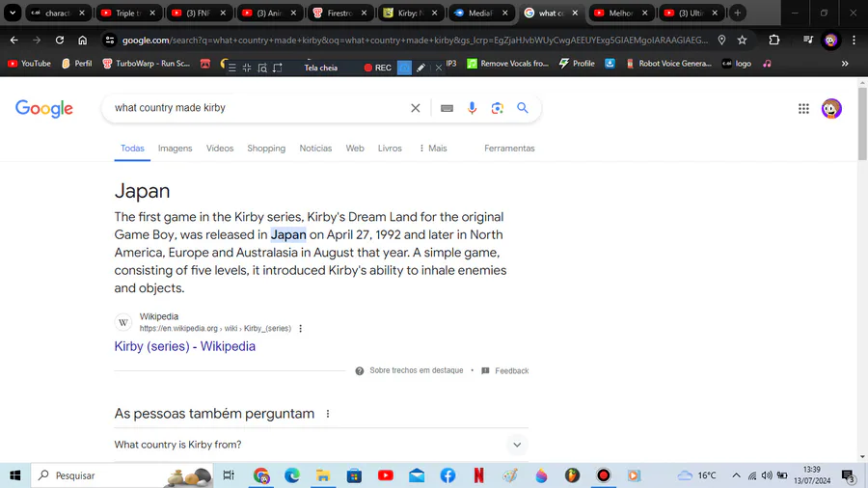The image size is (868, 488).
Task: Open the Google apps grid
Action: 803,108
